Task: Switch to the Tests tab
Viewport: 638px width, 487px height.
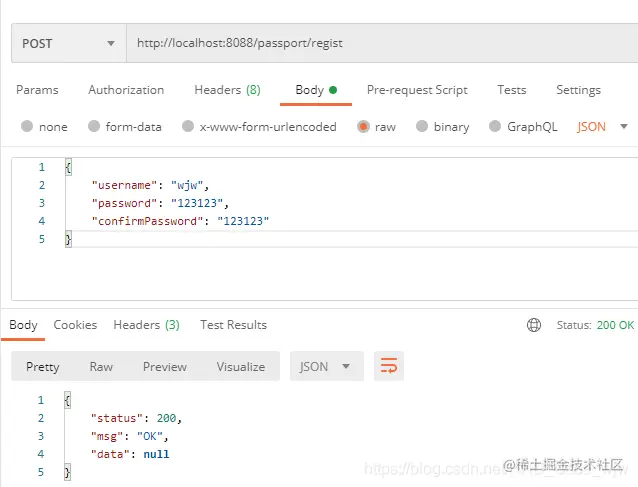Action: 511,90
